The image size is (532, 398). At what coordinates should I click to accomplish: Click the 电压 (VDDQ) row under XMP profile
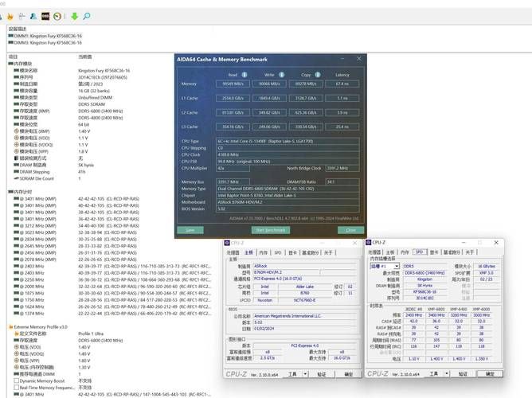click(52, 354)
